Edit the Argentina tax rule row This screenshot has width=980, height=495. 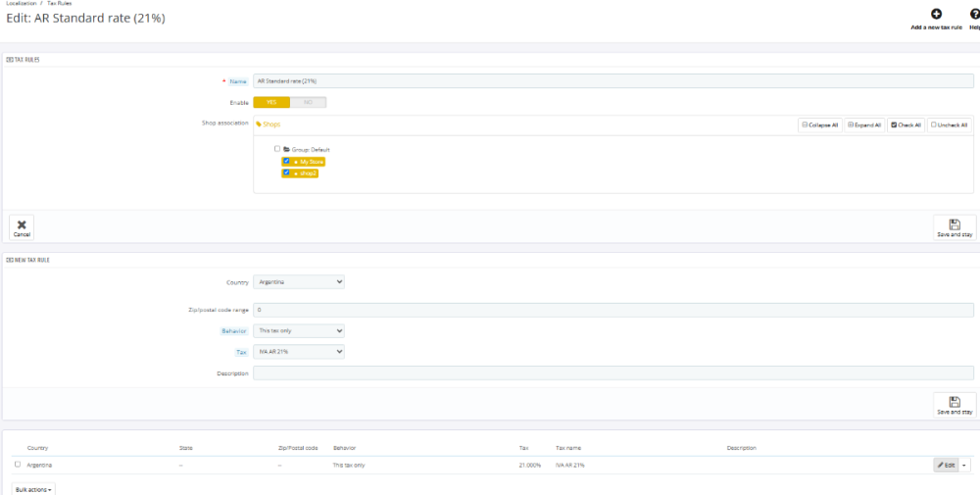coord(946,465)
